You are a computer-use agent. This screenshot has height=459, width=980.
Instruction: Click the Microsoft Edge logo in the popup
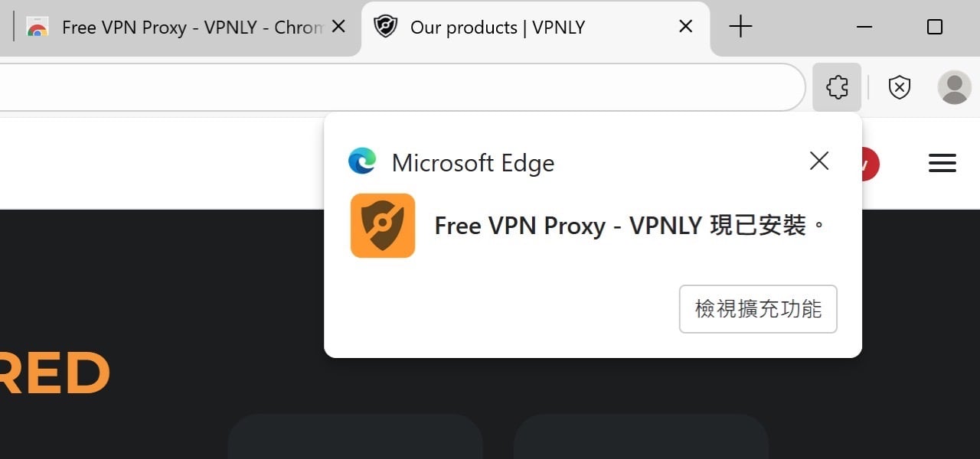(362, 161)
